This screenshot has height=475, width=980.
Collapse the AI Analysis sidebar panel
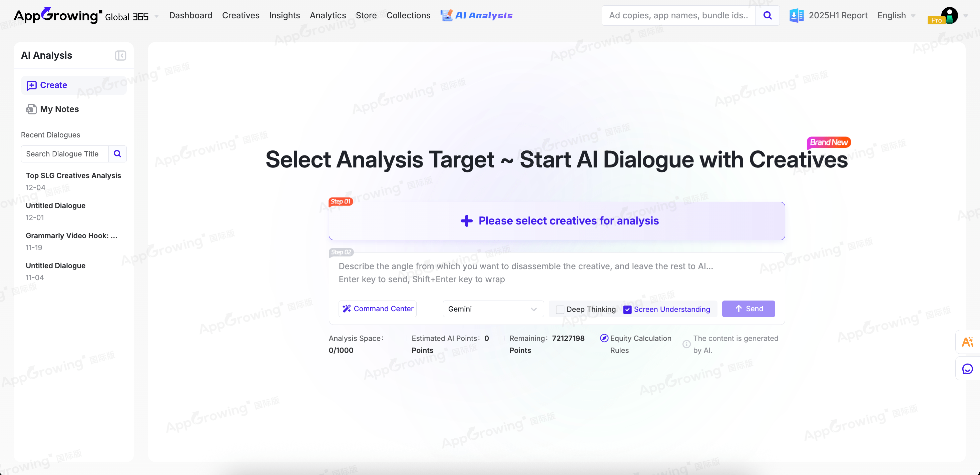[120, 55]
